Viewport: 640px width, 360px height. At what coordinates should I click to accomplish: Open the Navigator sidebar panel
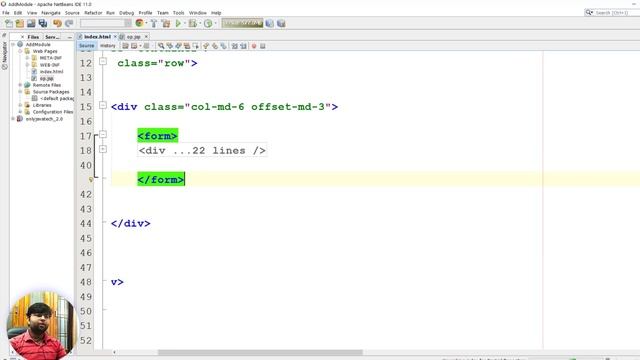[x=4, y=55]
